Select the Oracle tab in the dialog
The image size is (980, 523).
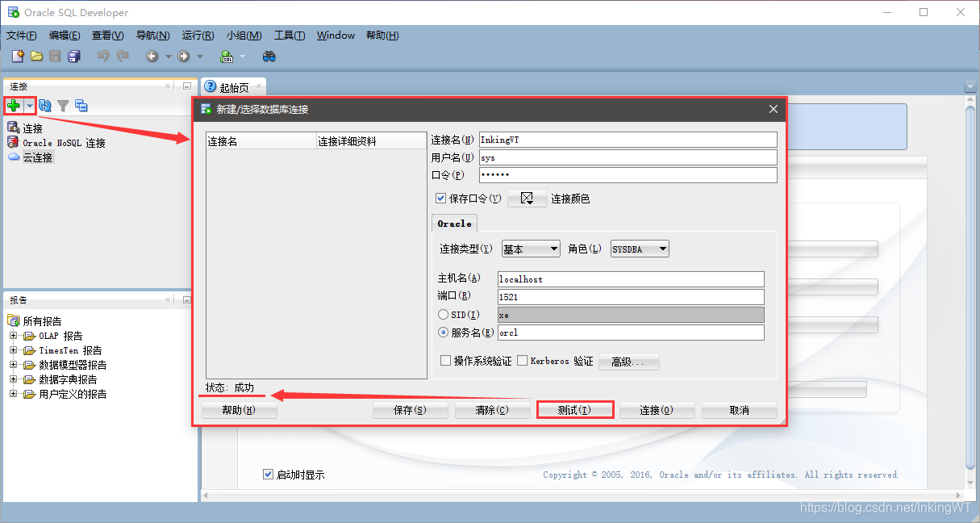(455, 224)
